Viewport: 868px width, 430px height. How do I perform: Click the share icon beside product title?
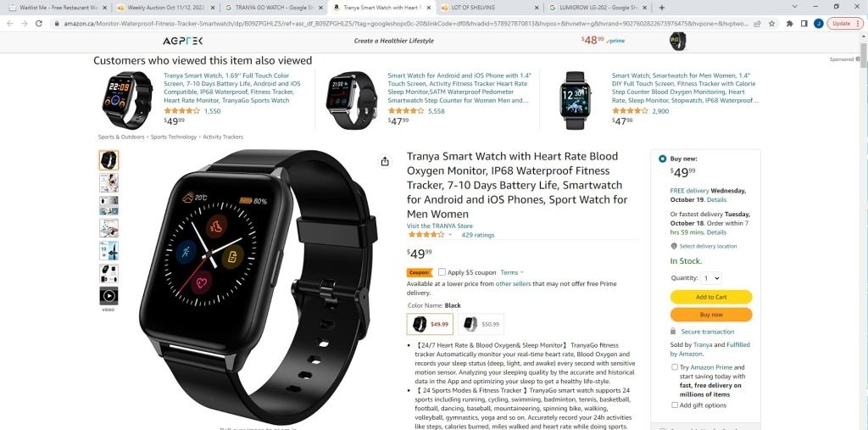pyautogui.click(x=385, y=162)
